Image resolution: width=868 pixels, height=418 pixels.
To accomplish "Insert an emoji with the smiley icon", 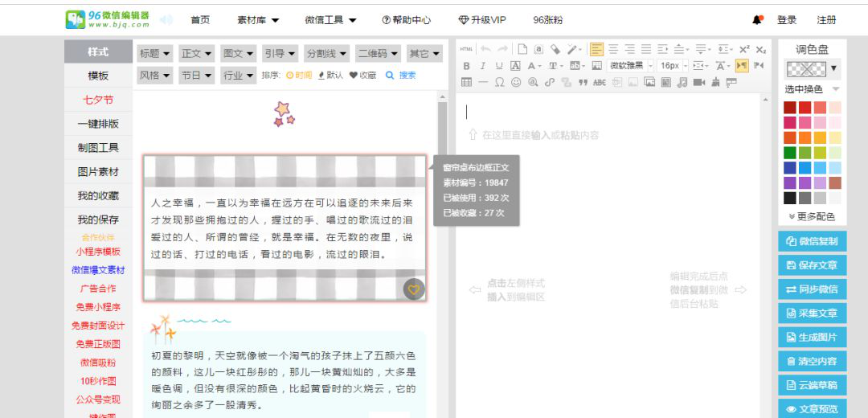I will tap(516, 82).
